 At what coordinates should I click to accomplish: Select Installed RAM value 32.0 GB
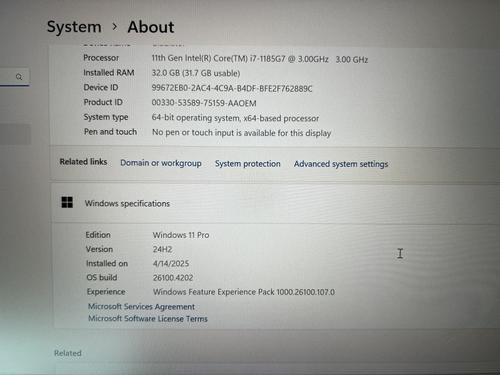pos(196,73)
